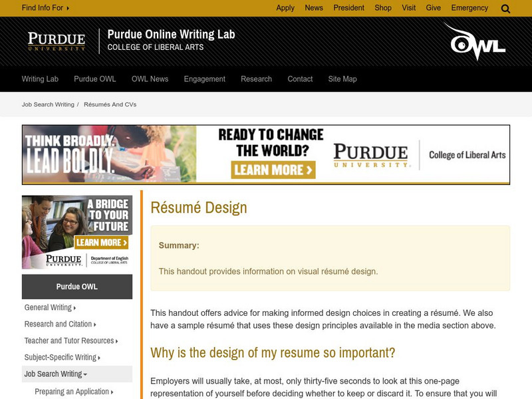Select the Purdue OWL sidebar header
532x399 pixels.
[x=77, y=287]
